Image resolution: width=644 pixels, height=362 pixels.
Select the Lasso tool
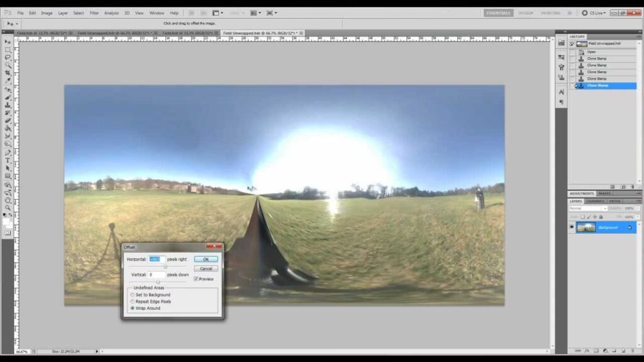point(8,57)
